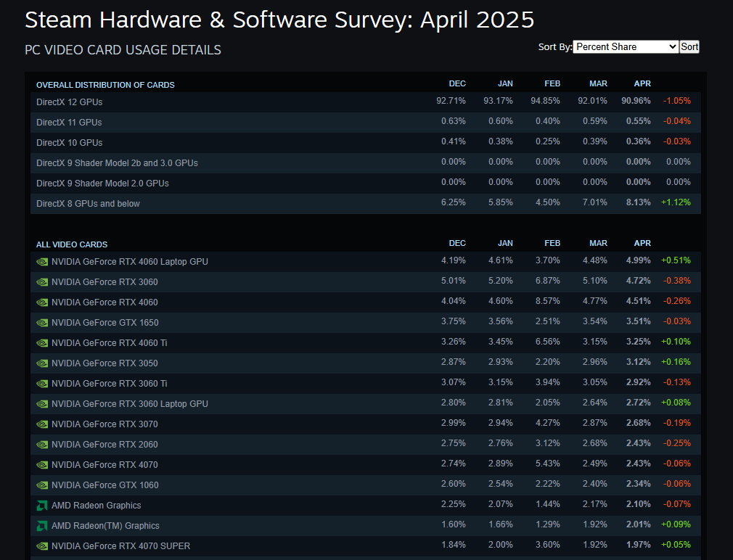Click NVIDIA logo beside GeForce RTX 3070
Screen dimensions: 733x560
coord(42,424)
